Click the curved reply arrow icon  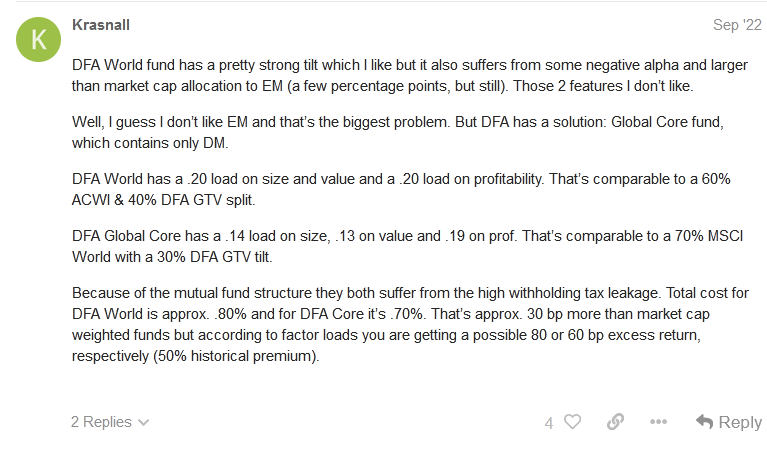704,421
